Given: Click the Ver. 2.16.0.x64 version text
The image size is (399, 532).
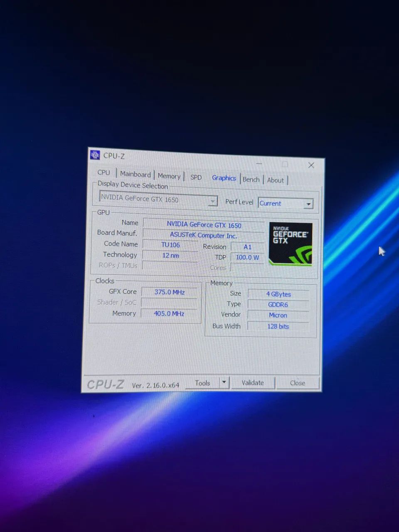Looking at the screenshot, I should [155, 385].
